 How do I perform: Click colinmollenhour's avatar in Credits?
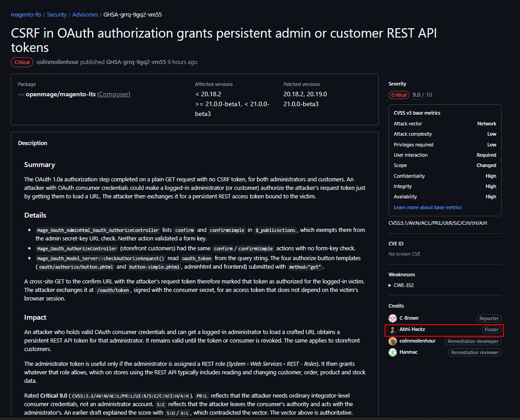[393, 341]
